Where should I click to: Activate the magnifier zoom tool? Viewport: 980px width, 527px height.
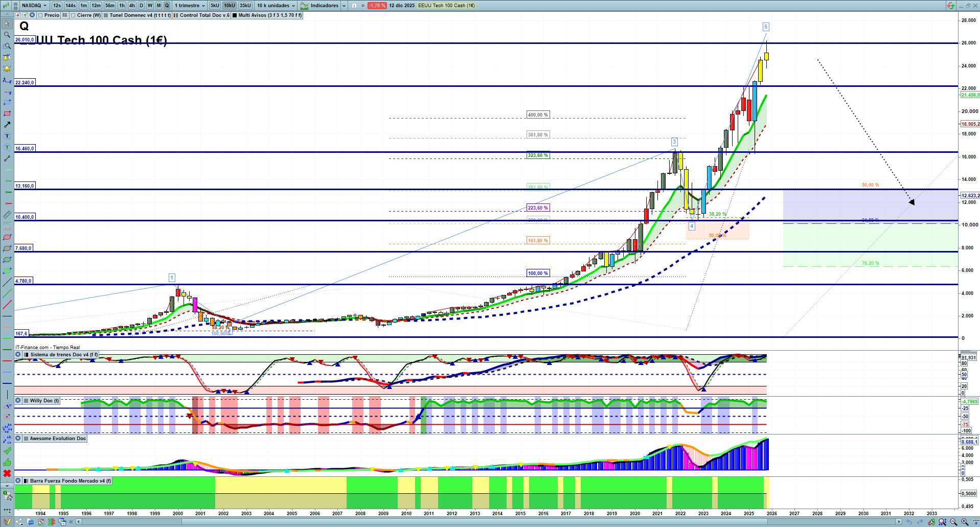click(7, 35)
